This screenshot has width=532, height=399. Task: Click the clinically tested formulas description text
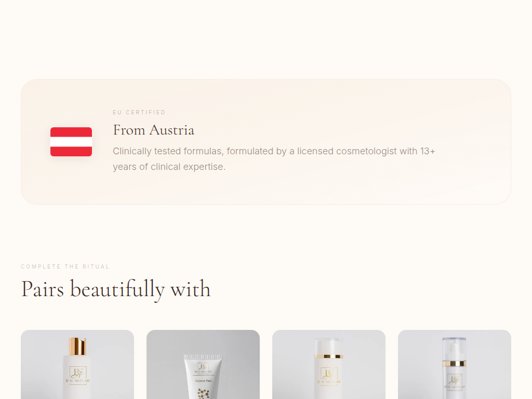click(274, 159)
